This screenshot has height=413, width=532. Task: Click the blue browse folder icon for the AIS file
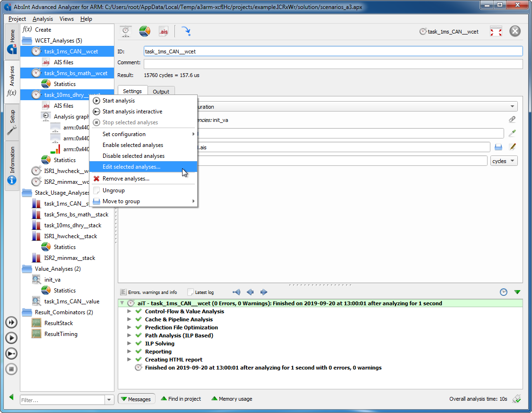pyautogui.click(x=498, y=147)
